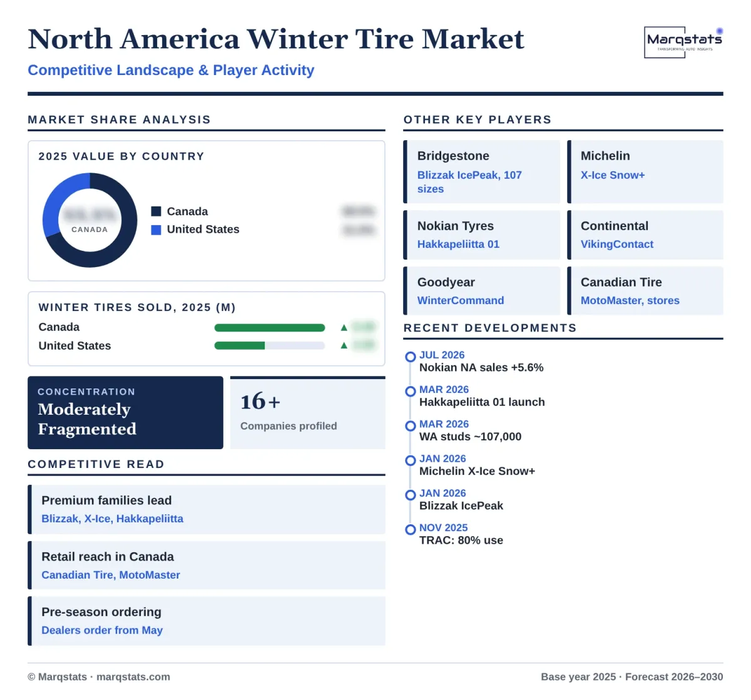The width and height of the screenshot is (751, 700).
Task: Open the Retail reach in Canada card
Action: [x=207, y=566]
